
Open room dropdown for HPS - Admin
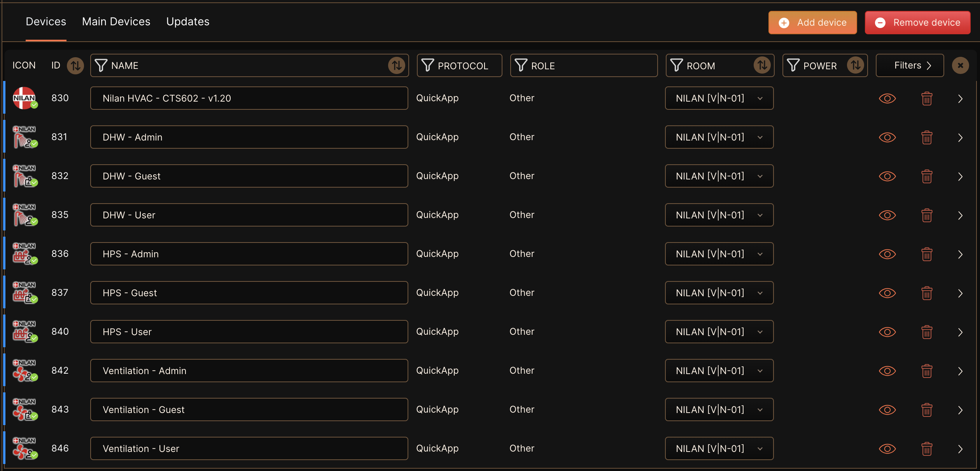(x=719, y=254)
